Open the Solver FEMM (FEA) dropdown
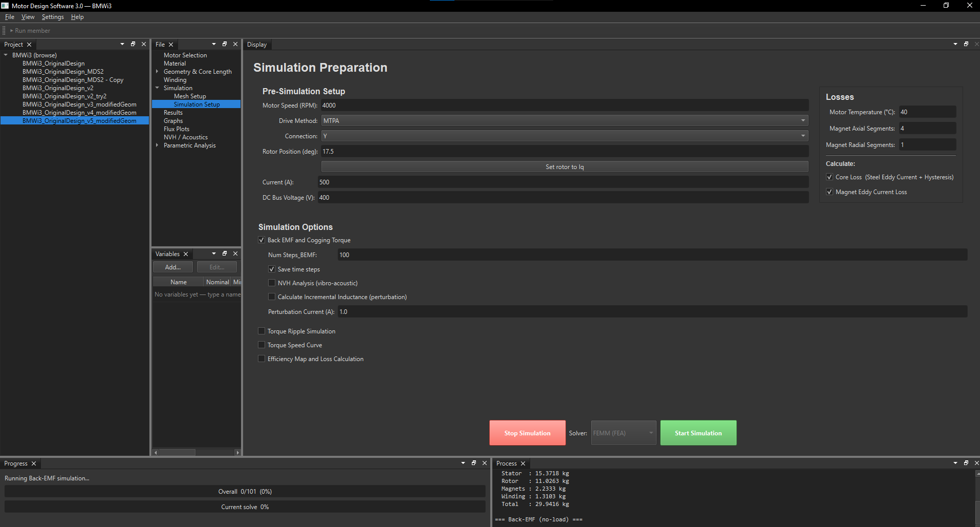980x527 pixels. [x=623, y=433]
